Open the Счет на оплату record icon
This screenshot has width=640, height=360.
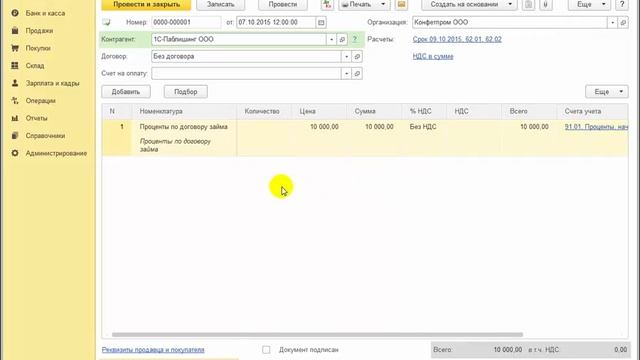pos(357,74)
